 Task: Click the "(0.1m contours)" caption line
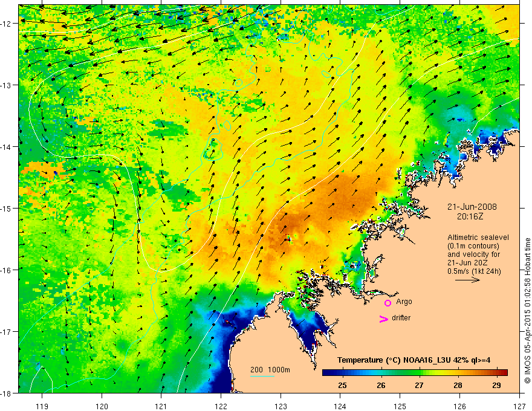(x=473, y=246)
